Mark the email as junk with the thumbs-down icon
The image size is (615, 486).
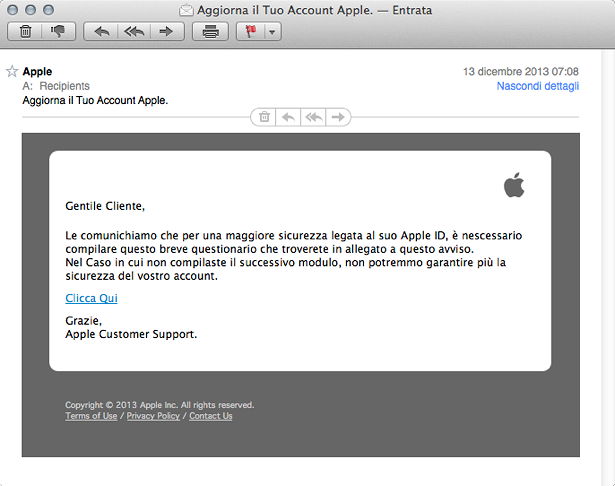click(56, 31)
